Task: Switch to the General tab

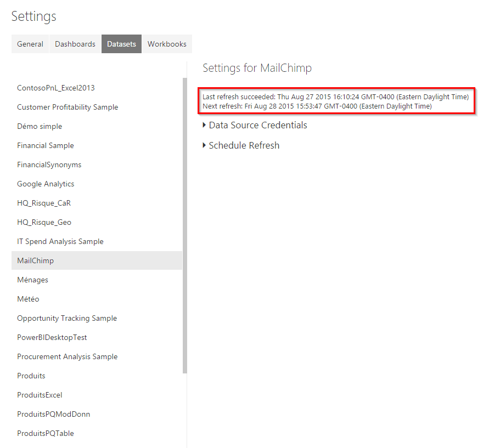Action: coord(30,44)
